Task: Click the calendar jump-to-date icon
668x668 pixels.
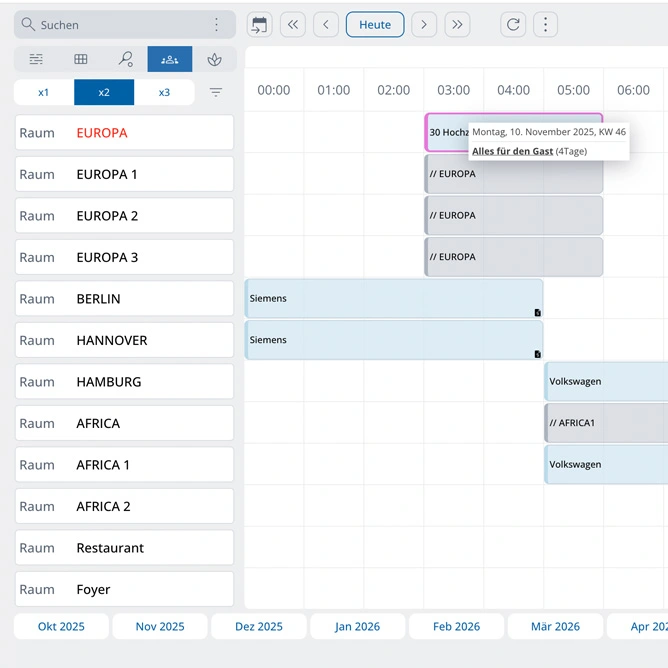Action: [260, 25]
